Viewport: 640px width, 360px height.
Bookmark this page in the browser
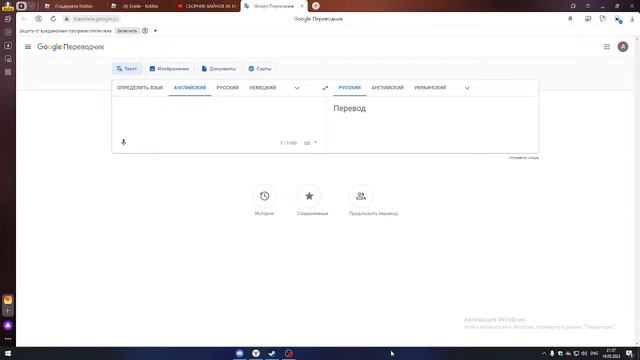click(570, 19)
